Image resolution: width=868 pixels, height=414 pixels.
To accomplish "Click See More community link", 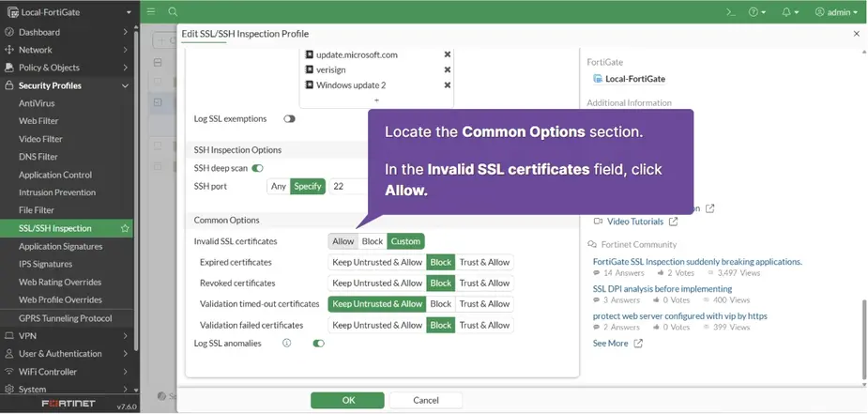I will (x=610, y=344).
